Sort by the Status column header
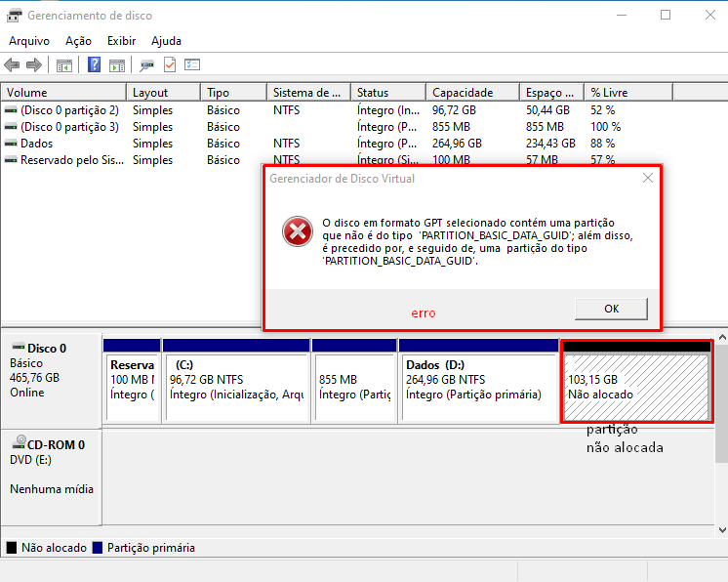 coord(388,93)
